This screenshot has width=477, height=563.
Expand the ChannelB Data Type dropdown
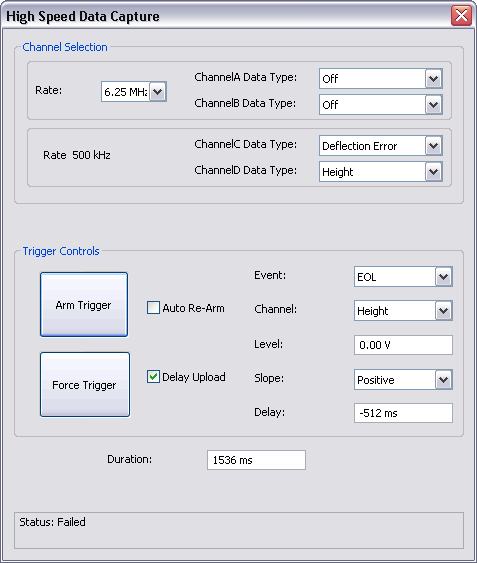tap(381, 105)
